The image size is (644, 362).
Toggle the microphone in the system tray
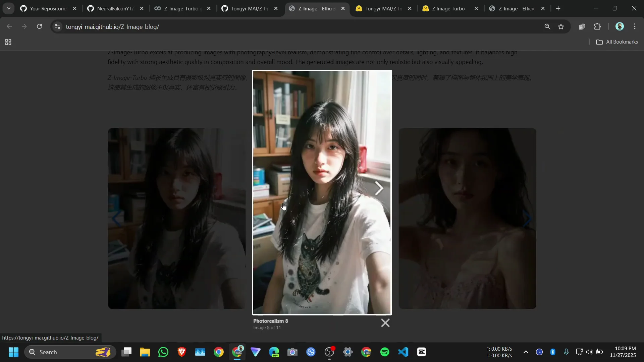[x=567, y=352]
